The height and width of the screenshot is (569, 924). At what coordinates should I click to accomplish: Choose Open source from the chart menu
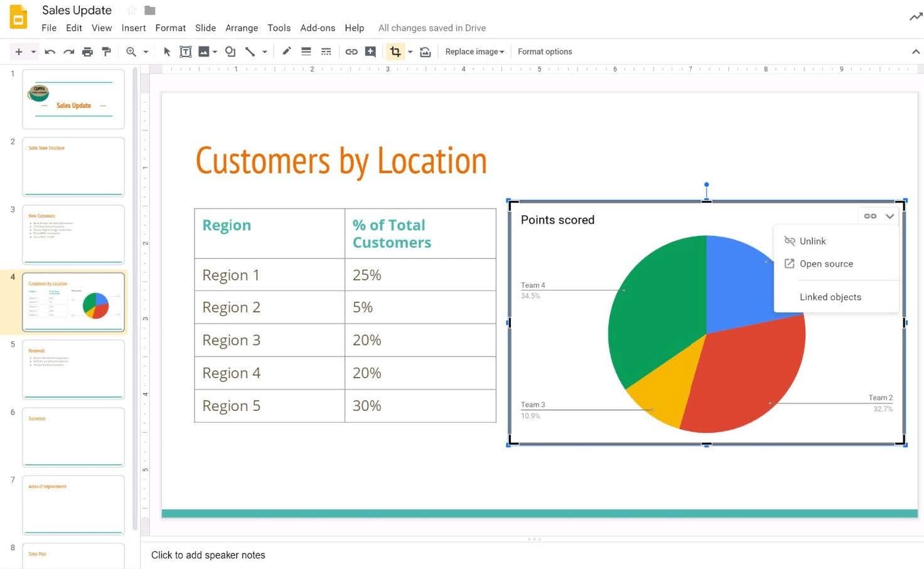pyautogui.click(x=837, y=263)
